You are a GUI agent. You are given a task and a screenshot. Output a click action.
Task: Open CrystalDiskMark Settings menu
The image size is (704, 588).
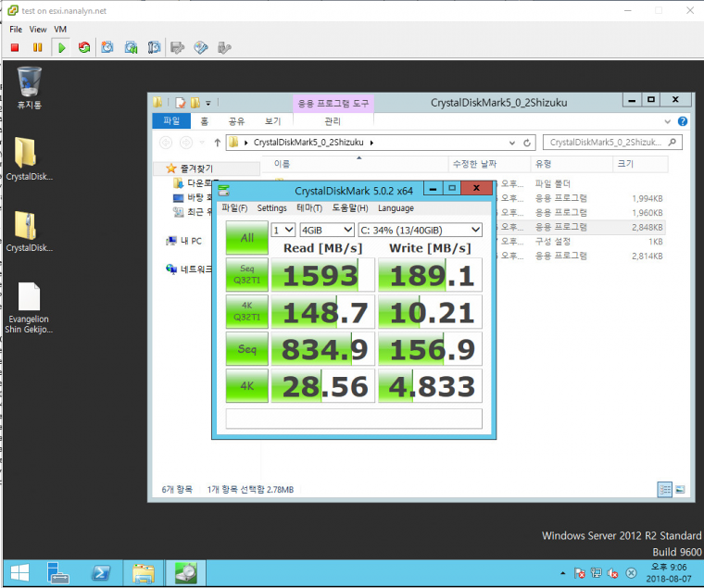point(271,207)
